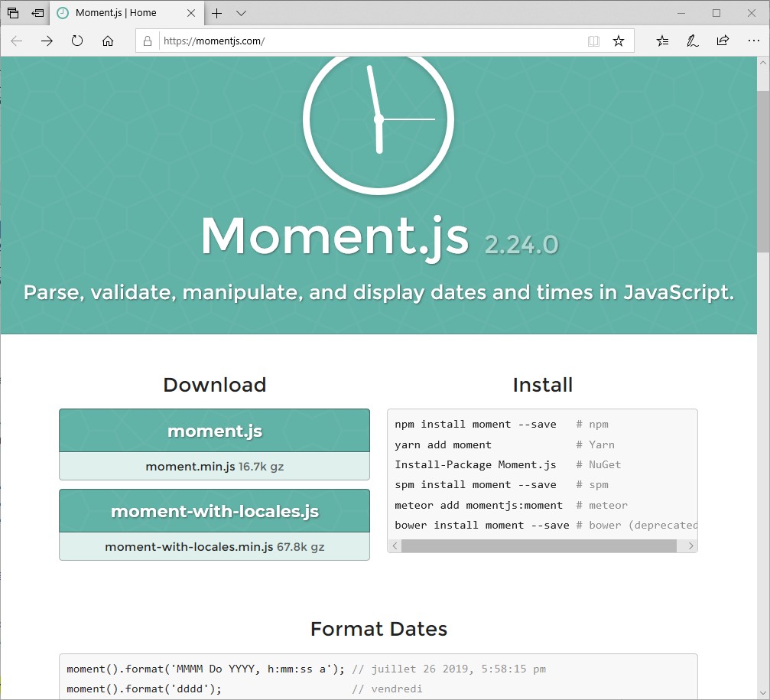Close the Edge browser window
The image size is (770, 700).
point(752,13)
